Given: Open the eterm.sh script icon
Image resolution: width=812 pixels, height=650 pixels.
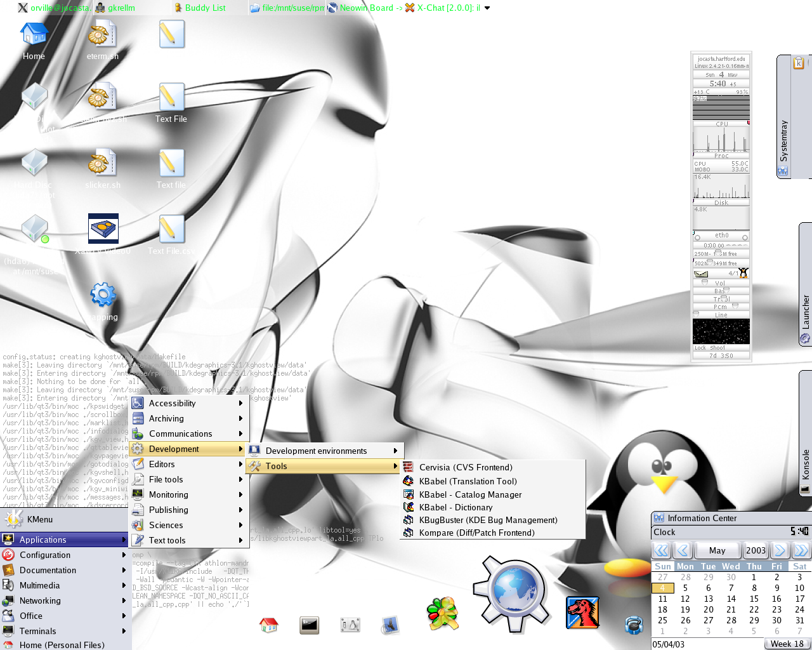Looking at the screenshot, I should pyautogui.click(x=102, y=34).
